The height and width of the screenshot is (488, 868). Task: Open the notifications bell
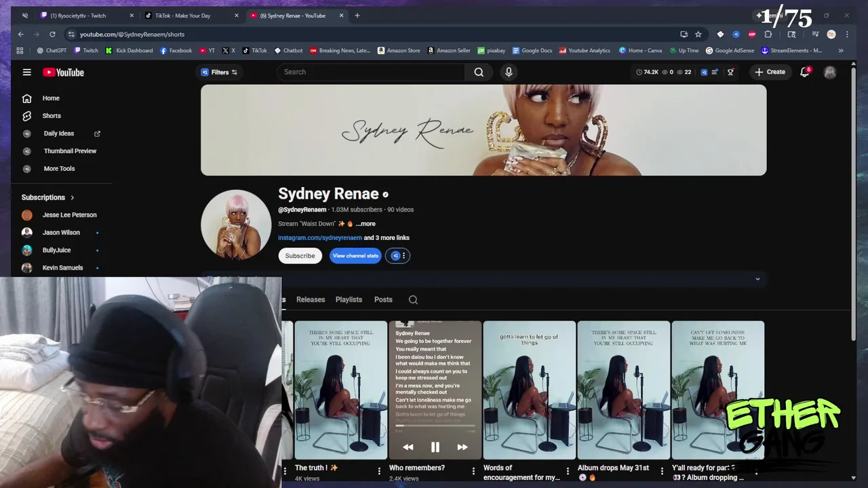804,72
